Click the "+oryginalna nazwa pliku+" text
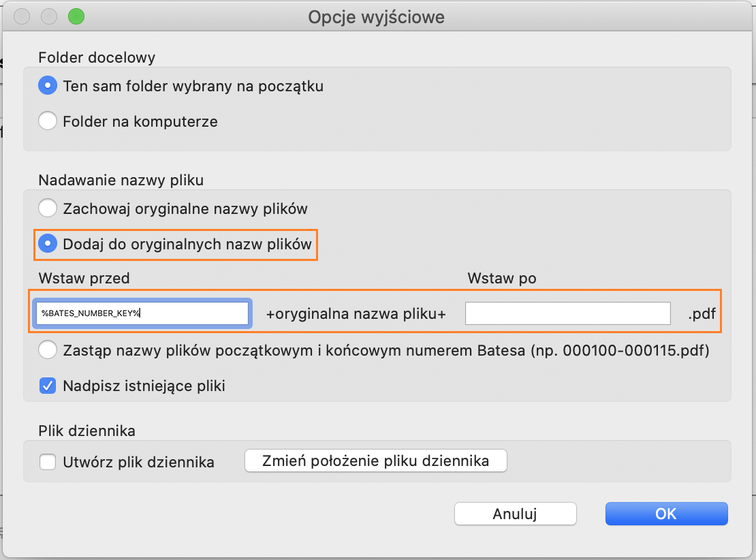 (356, 314)
